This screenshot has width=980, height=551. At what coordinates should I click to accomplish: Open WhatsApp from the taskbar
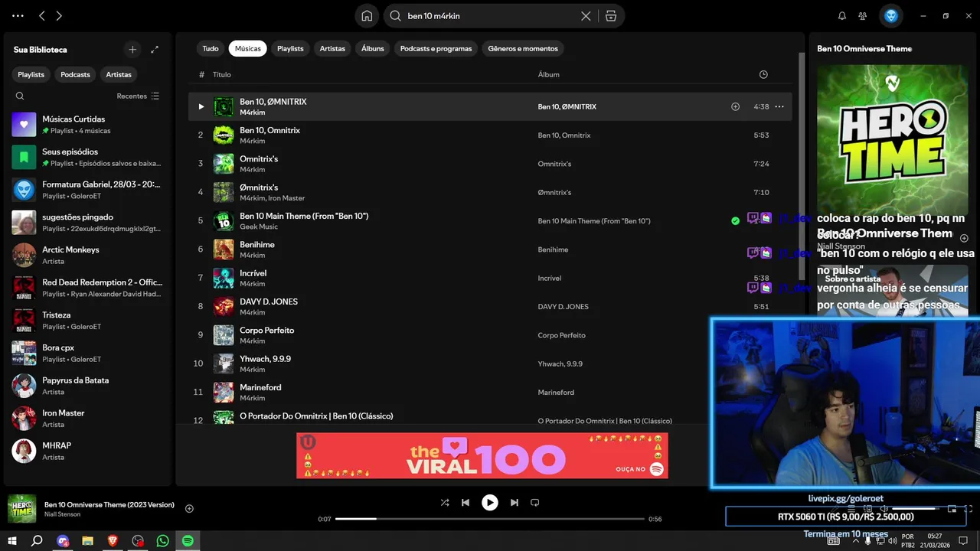pos(162,540)
